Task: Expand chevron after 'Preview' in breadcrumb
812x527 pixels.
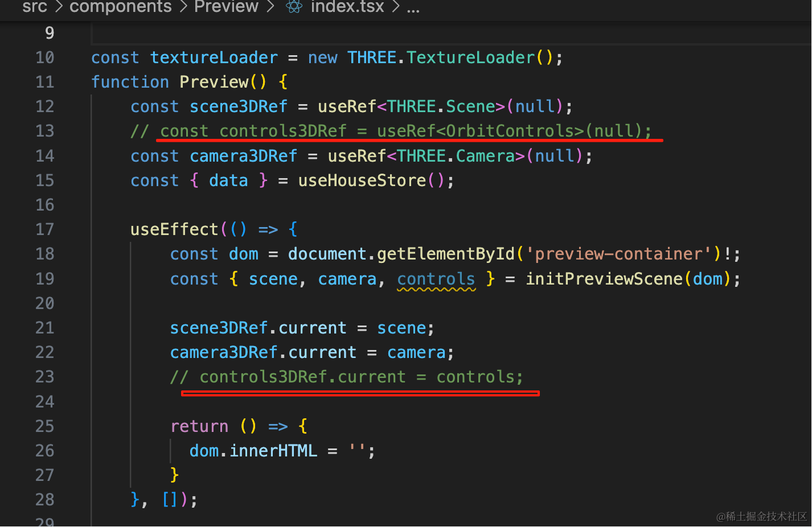Action: click(270, 7)
